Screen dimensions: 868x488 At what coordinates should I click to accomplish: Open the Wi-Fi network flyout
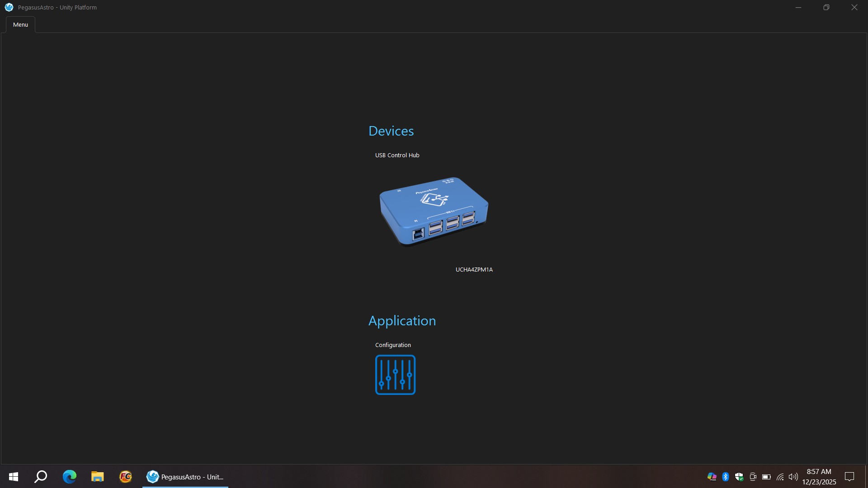tap(780, 477)
